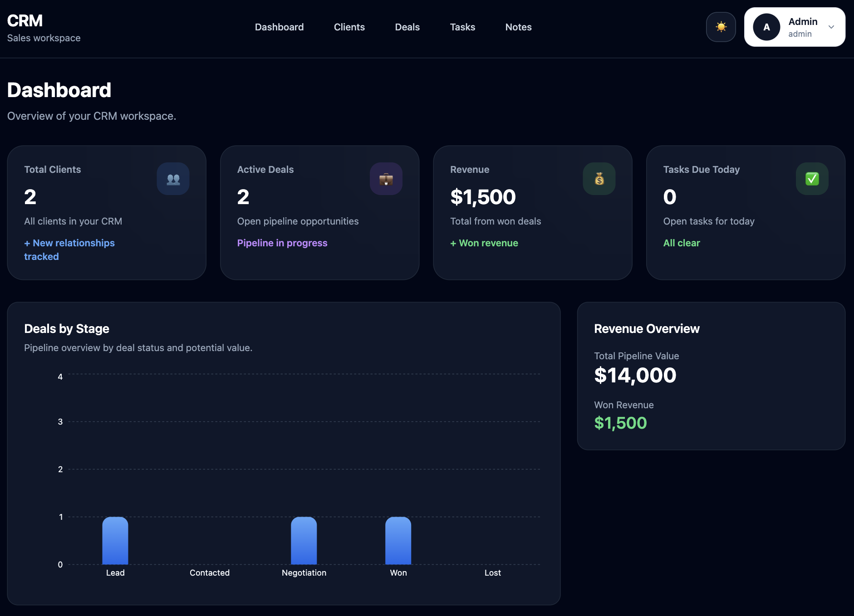Click the CRM logo title

pos(25,21)
